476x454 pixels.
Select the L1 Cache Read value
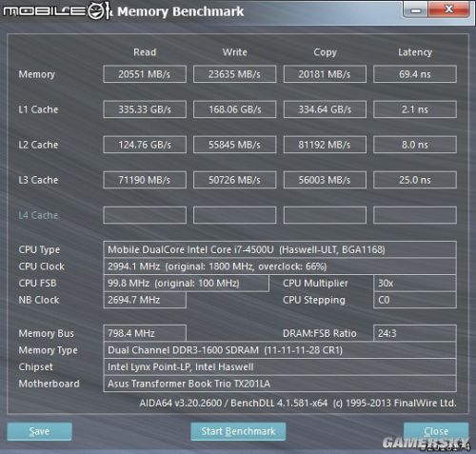click(145, 109)
